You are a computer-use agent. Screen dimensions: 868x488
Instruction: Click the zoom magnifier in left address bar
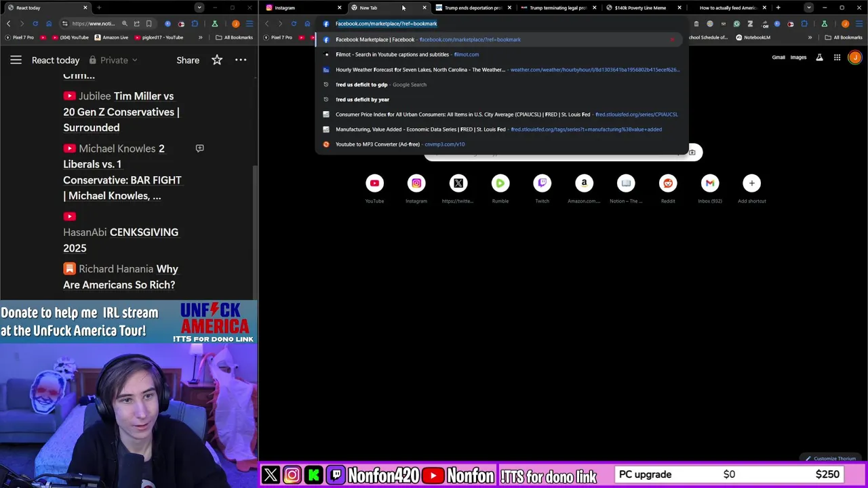click(124, 24)
